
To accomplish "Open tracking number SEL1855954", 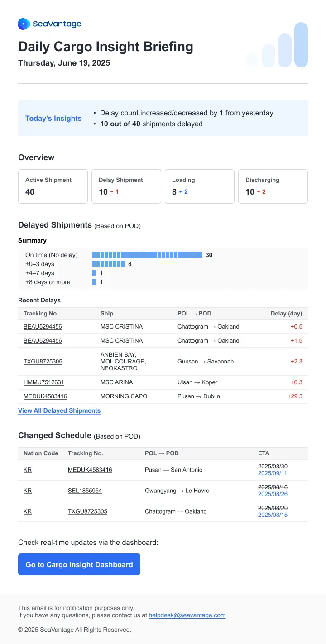I will [85, 491].
